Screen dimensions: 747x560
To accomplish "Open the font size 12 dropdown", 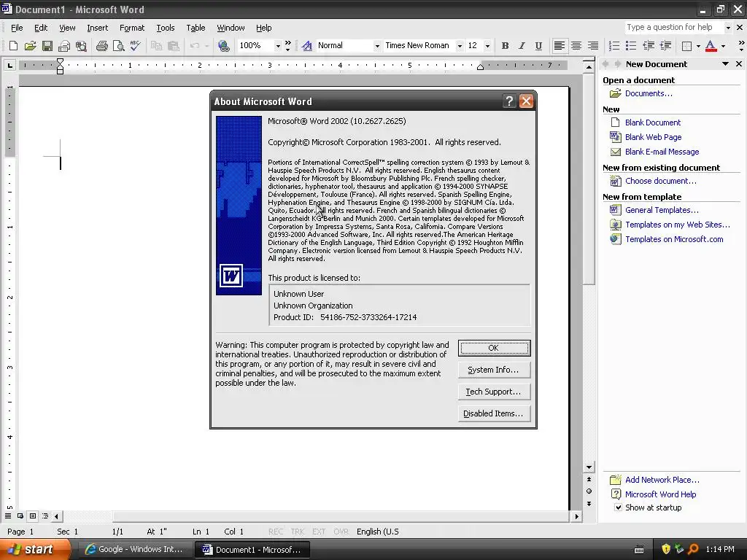I will coord(487,46).
